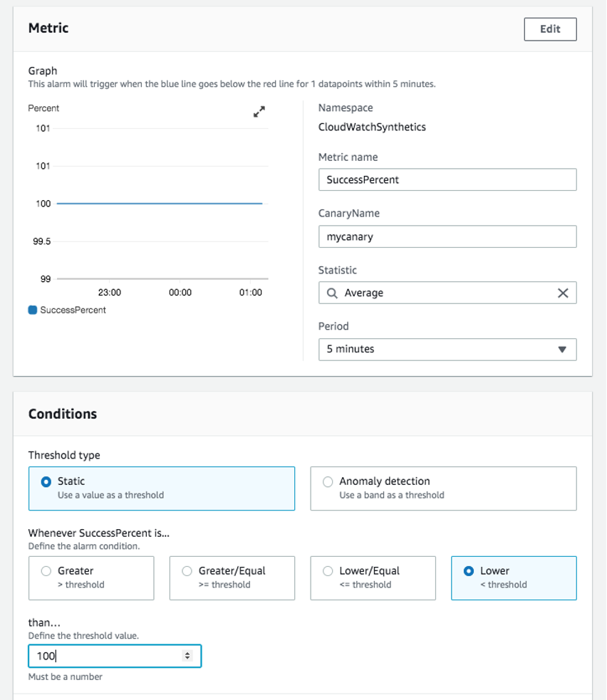
Task: Click the threshold value input box
Action: (107, 656)
